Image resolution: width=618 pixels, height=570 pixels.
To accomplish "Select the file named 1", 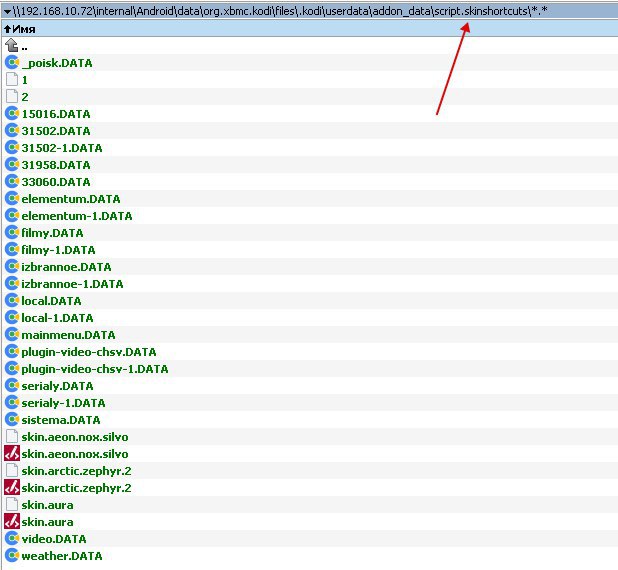I will tap(24, 80).
